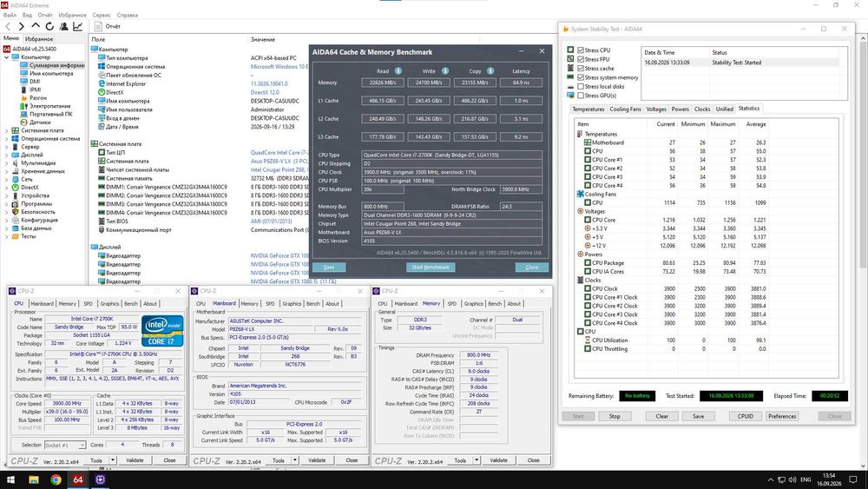868x489 pixels.
Task: Go up one level with the Up arrow
Action: [x=36, y=26]
